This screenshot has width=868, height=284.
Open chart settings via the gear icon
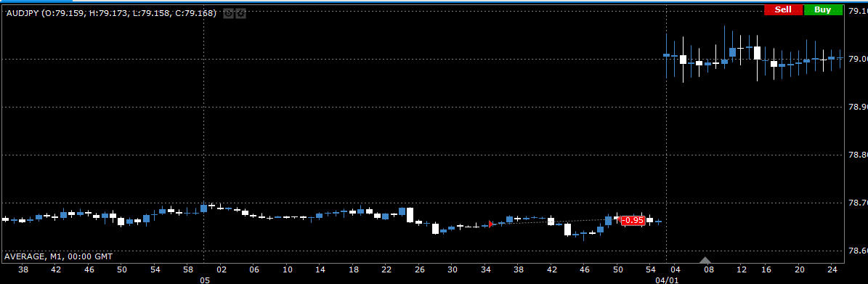(x=241, y=13)
